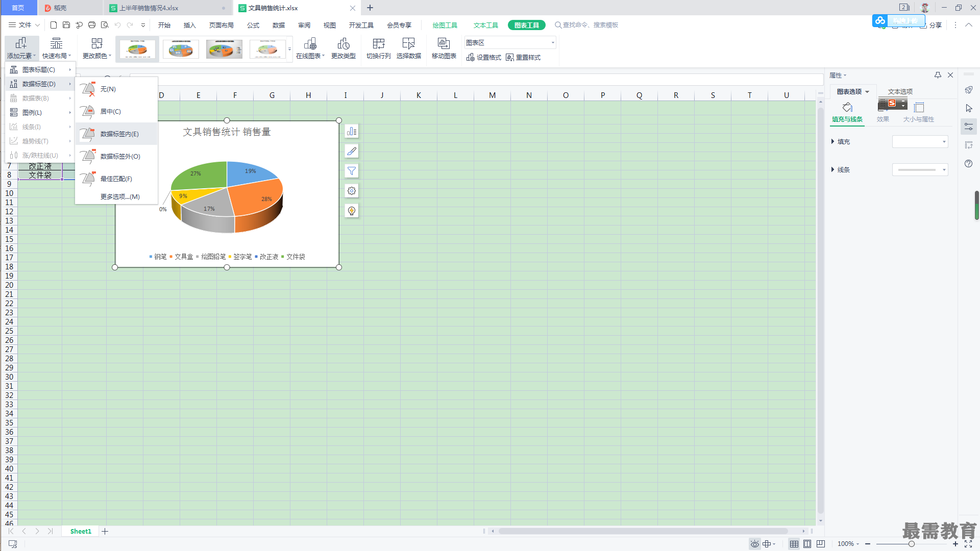Open Online Charts (在线图表) tool
The width and height of the screenshot is (980, 551).
tap(310, 48)
